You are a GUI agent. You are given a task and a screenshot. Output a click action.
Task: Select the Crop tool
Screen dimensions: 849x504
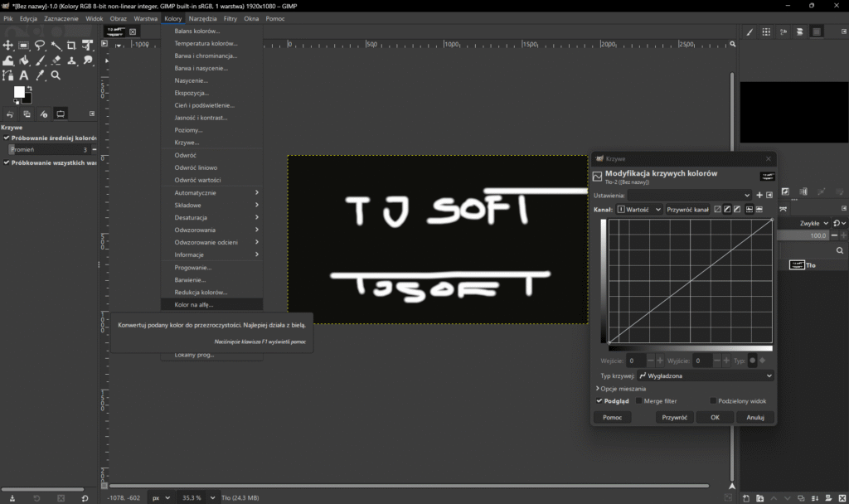tap(71, 46)
